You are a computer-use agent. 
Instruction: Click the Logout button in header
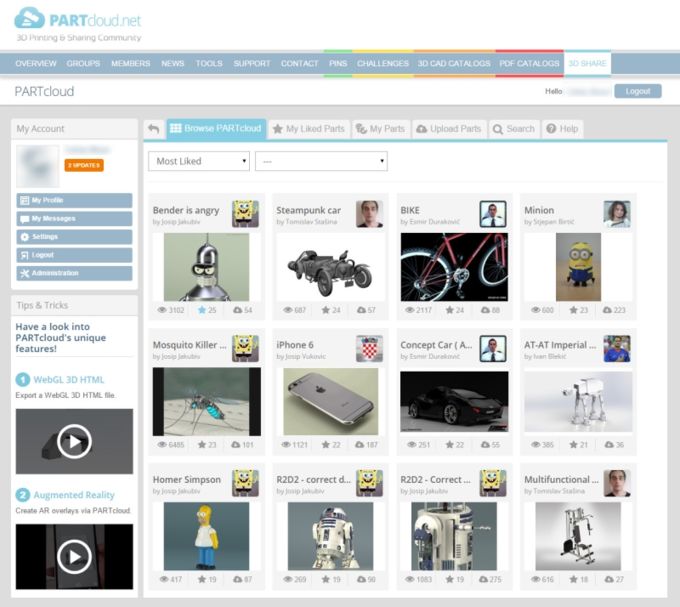point(638,91)
